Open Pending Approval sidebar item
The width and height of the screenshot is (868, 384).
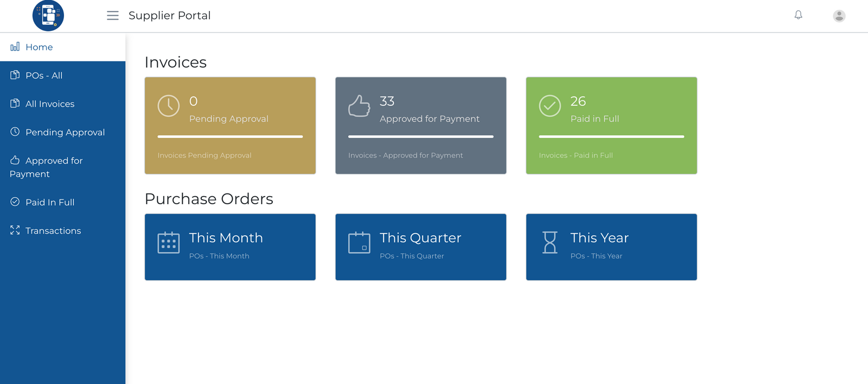pos(65,133)
